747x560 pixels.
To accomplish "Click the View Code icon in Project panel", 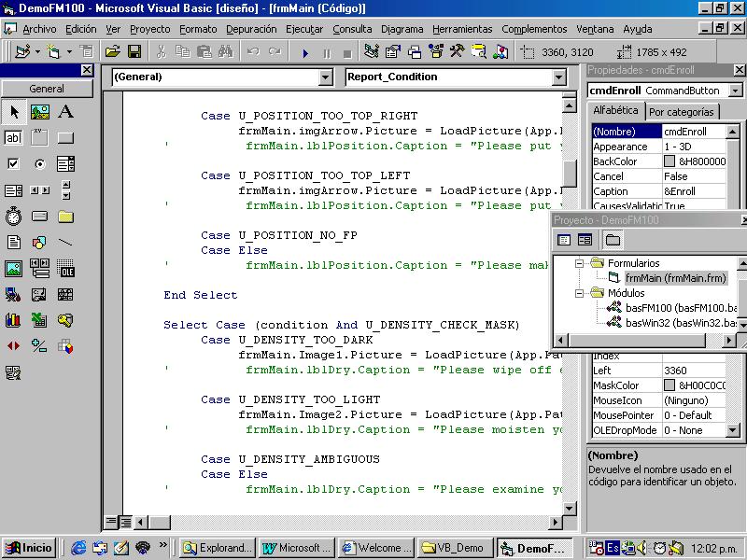I will tap(564, 240).
